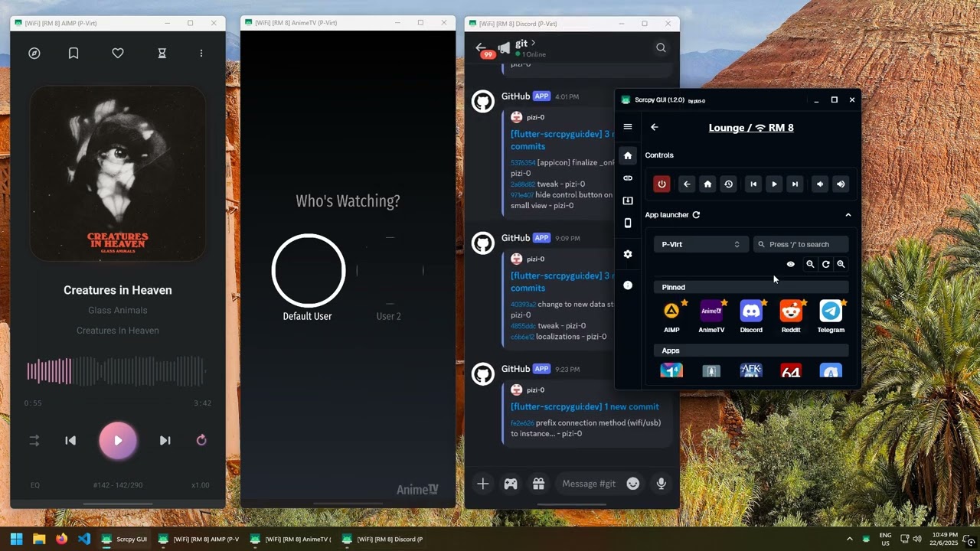
Task: Launch pinned Reddit app
Action: point(791,316)
